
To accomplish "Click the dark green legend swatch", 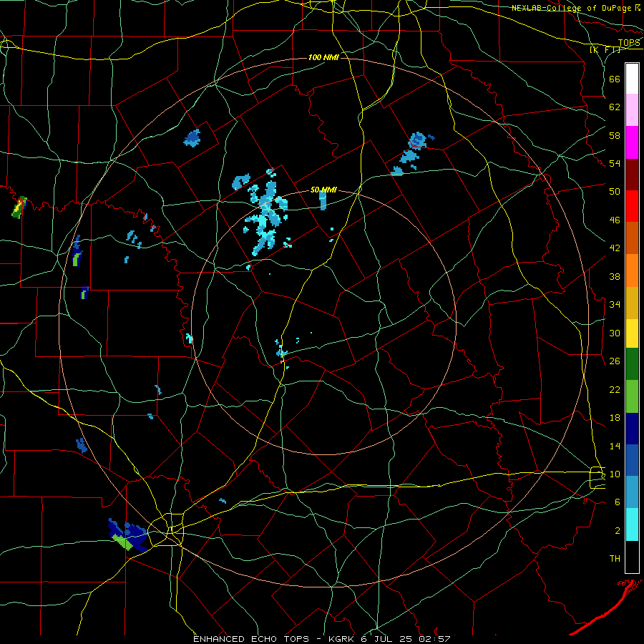I will 632,364.
